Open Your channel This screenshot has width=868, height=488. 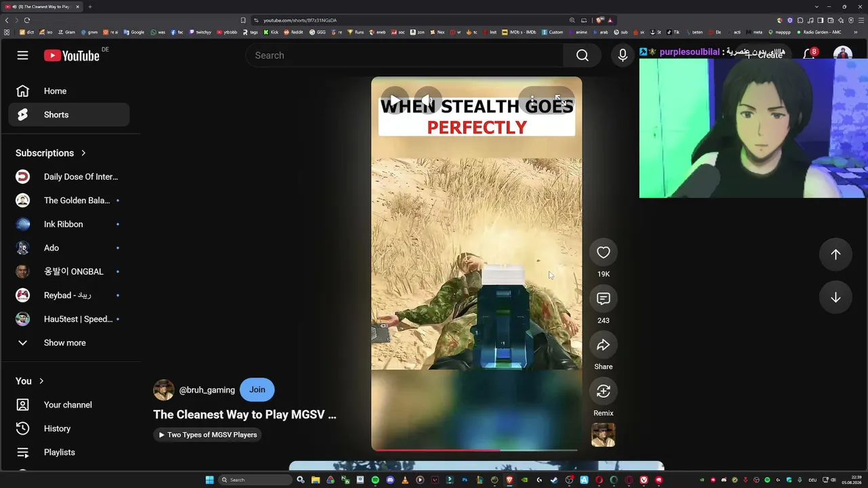pyautogui.click(x=69, y=405)
